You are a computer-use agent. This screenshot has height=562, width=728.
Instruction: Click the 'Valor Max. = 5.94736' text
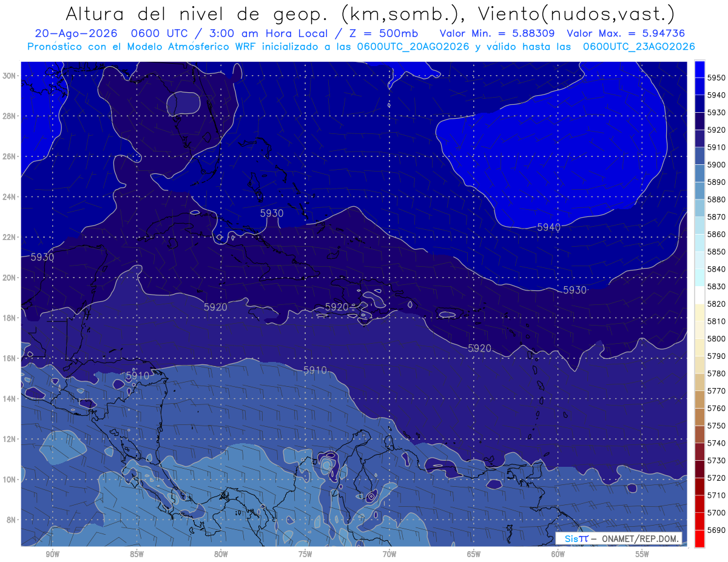click(626, 33)
